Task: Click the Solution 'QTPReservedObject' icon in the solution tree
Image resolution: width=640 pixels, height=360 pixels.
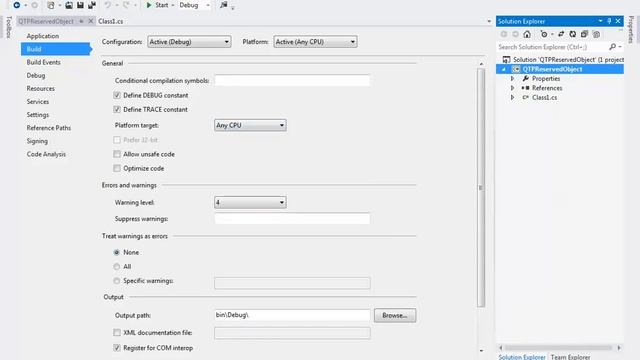Action: coord(507,60)
